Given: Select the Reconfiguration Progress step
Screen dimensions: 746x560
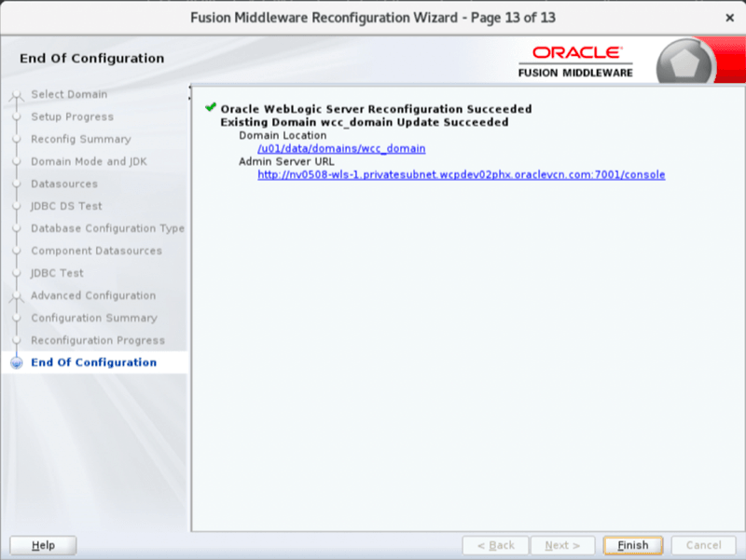Looking at the screenshot, I should [x=98, y=340].
